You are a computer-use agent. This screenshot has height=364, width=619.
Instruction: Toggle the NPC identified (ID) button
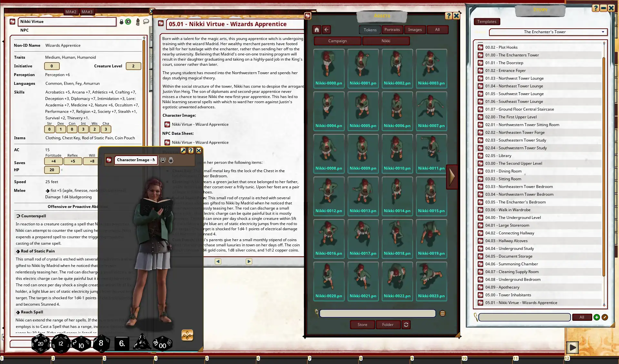(128, 22)
